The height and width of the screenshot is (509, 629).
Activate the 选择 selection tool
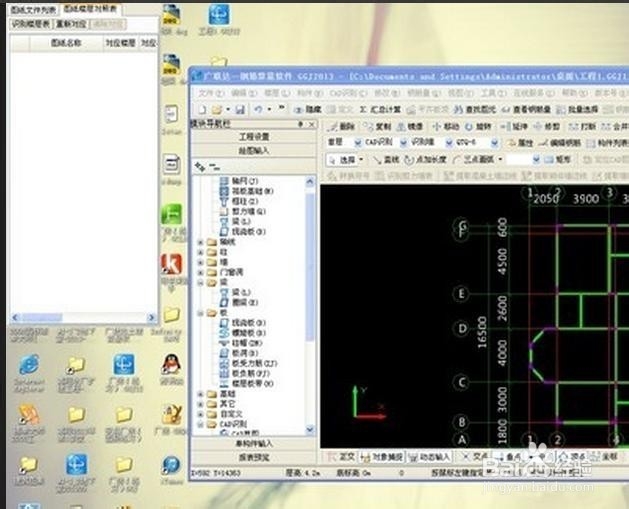pyautogui.click(x=343, y=160)
